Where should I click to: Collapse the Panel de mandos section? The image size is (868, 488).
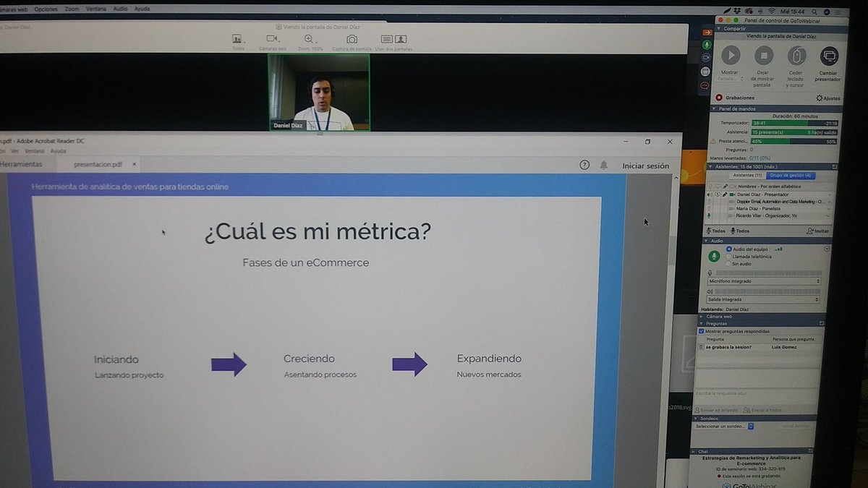click(715, 108)
